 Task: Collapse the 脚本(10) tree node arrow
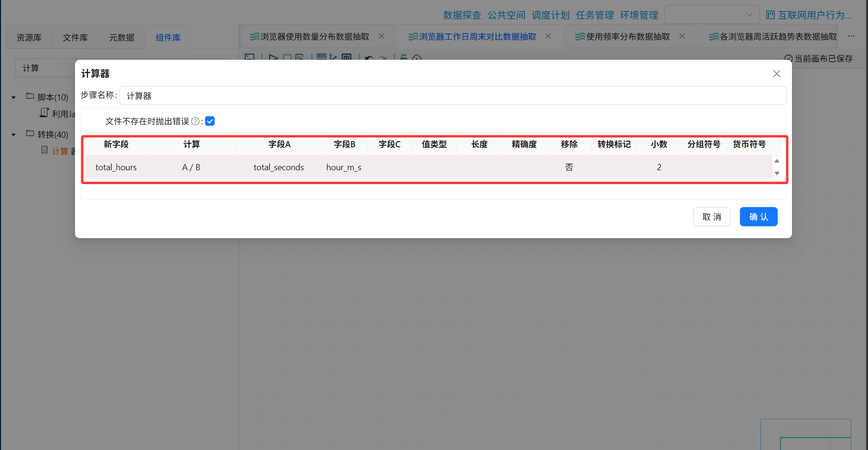coord(13,97)
